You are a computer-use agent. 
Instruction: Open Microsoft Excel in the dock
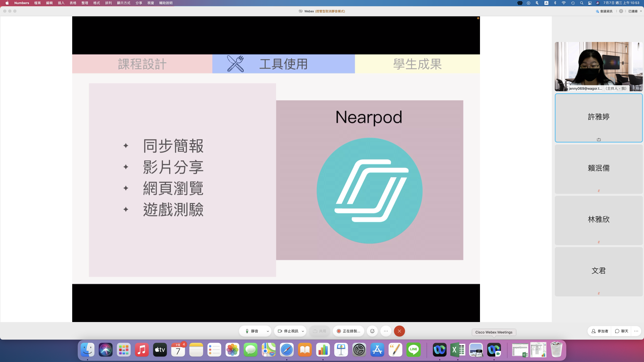(x=458, y=350)
